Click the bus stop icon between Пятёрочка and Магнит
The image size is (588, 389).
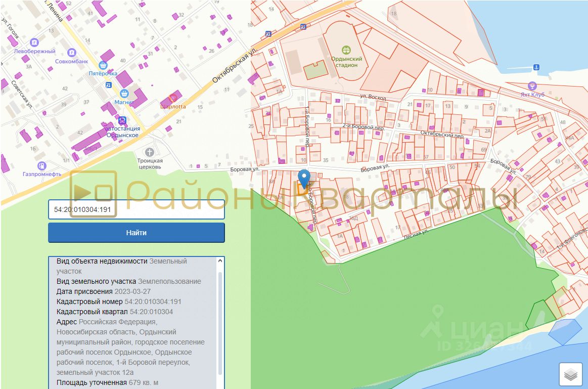click(108, 85)
